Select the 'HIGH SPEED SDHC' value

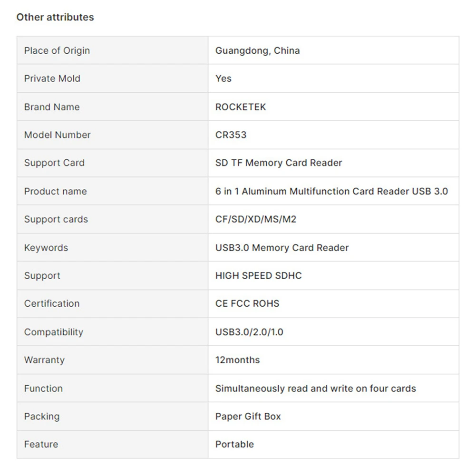258,276
